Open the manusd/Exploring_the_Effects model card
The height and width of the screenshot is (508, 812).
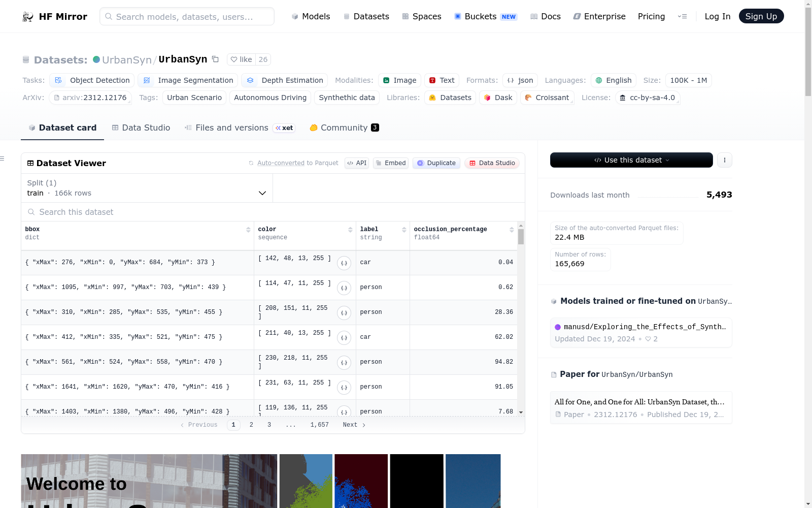pos(641,332)
